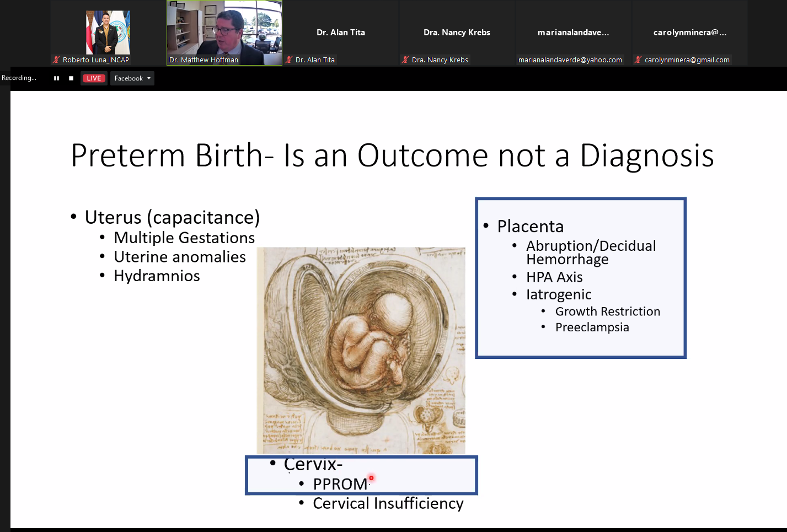Click muted mic icon beside carolynminera@gmail.com
The image size is (787, 532).
[638, 60]
